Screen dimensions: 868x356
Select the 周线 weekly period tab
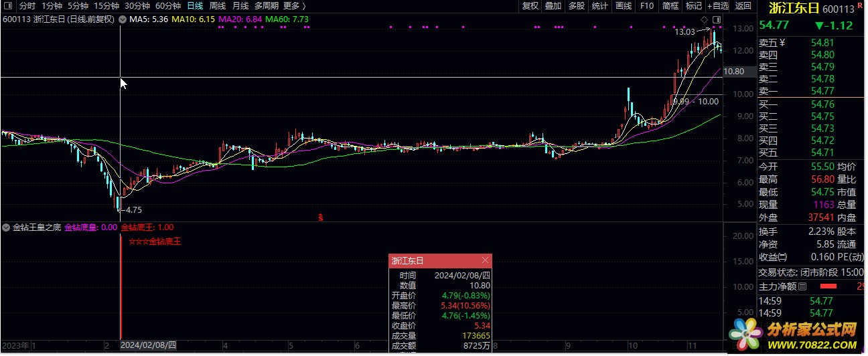(218, 6)
